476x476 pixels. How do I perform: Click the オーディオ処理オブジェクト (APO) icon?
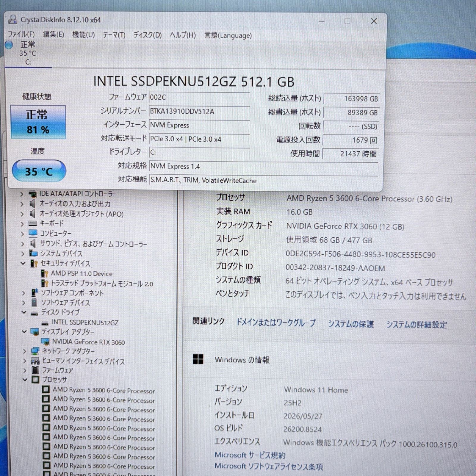pos(32,214)
